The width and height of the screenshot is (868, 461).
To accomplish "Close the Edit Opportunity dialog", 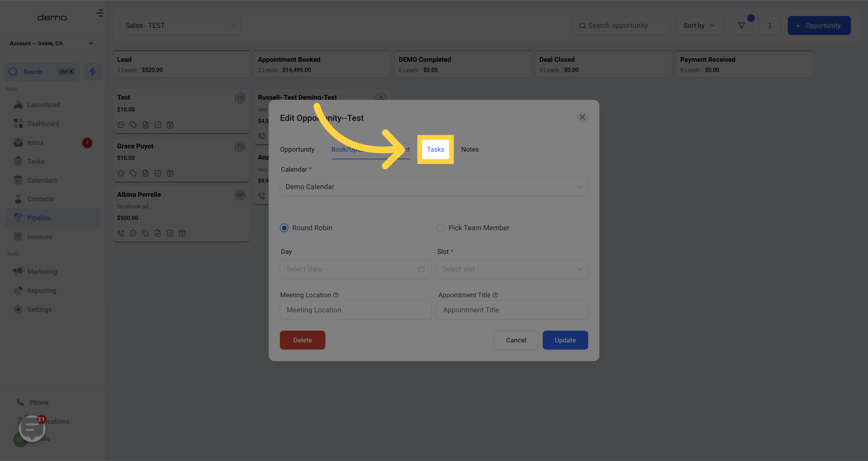I will pyautogui.click(x=582, y=117).
